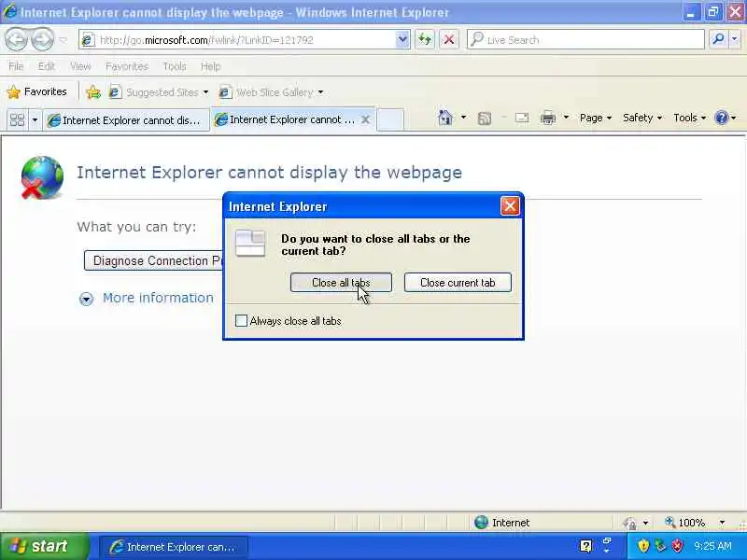Open the zoom level dropdown arrow
This screenshot has width=747, height=560.
pyautogui.click(x=722, y=523)
